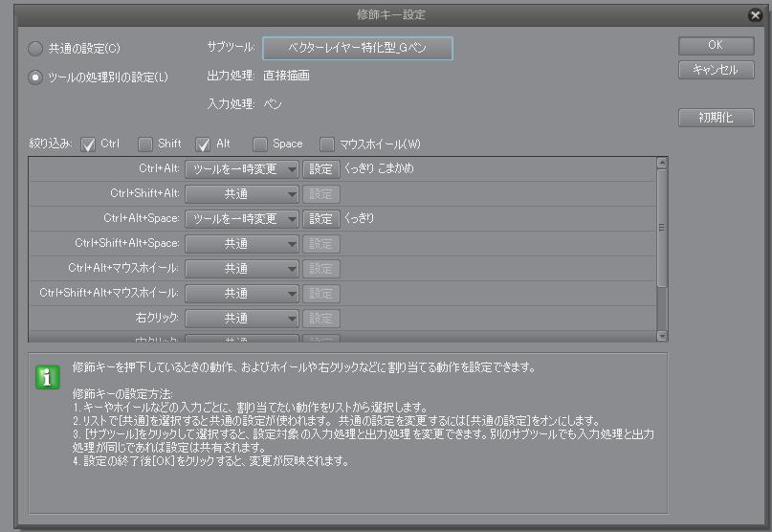
Task: Close the 修飾キー設定 dialog with X icon
Action: tap(756, 15)
